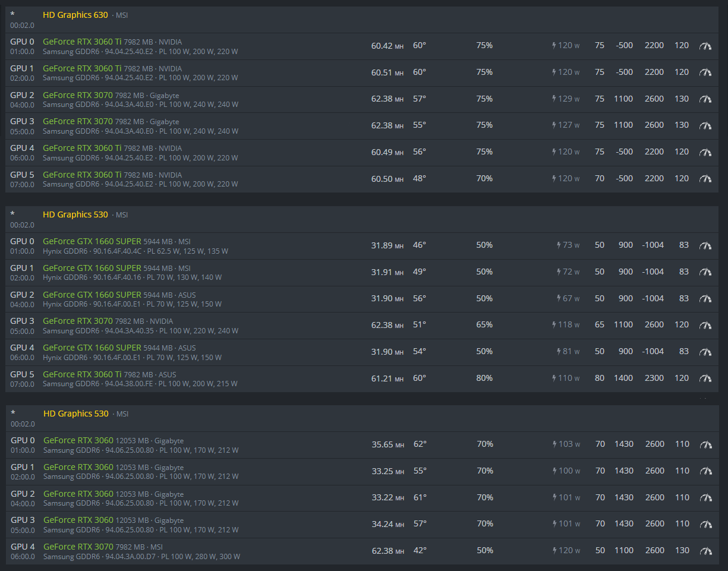The width and height of the screenshot is (728, 571).
Task: Click the Samsung GDDR6 94.04.3A.00.D7 details line
Action: click(x=142, y=557)
